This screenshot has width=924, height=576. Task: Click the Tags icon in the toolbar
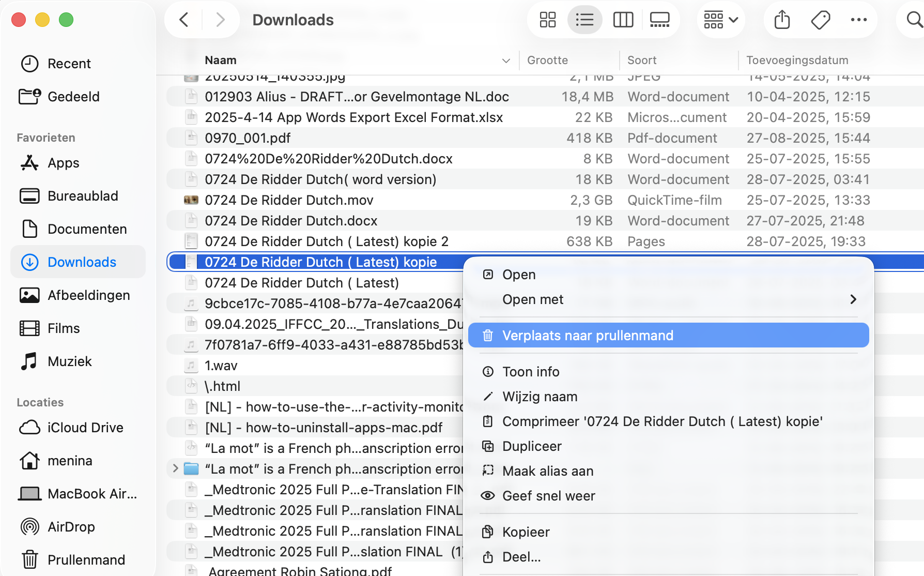(820, 20)
